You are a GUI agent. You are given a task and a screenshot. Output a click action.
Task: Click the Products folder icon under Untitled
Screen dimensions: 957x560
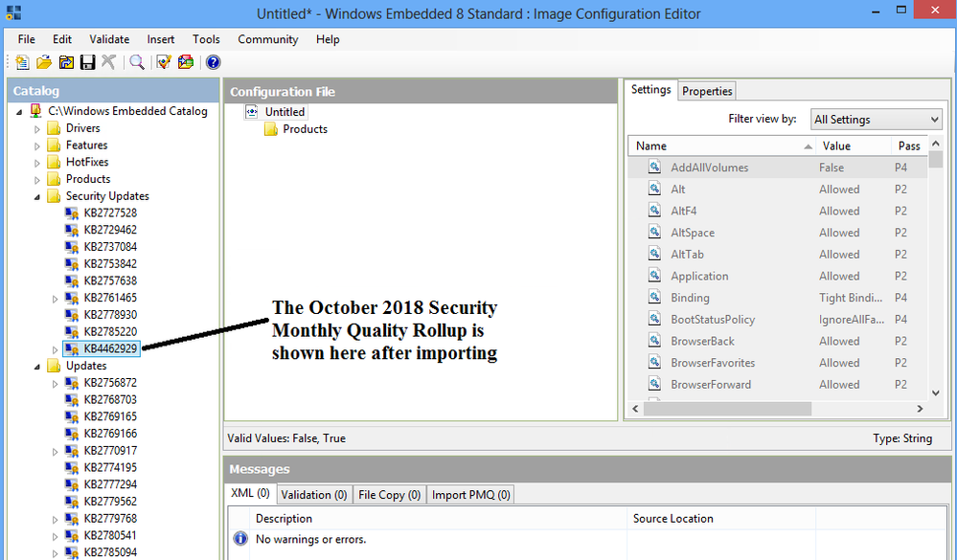(271, 129)
